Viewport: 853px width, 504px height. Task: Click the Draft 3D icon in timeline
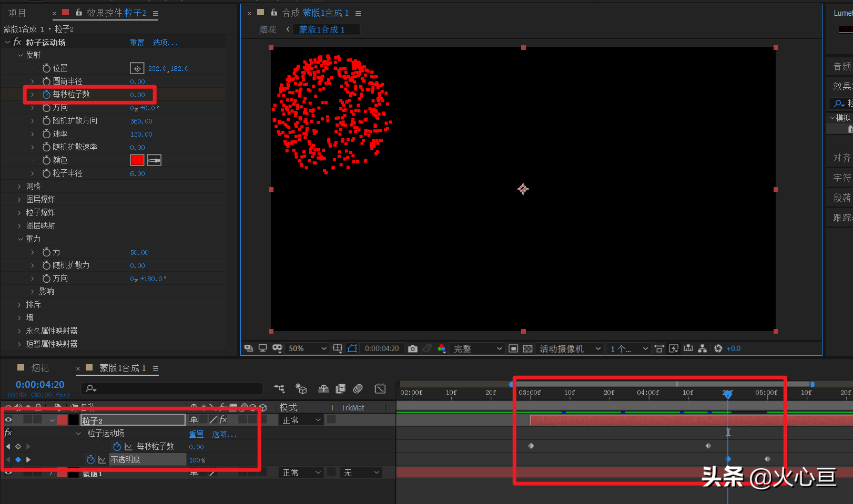[301, 389]
